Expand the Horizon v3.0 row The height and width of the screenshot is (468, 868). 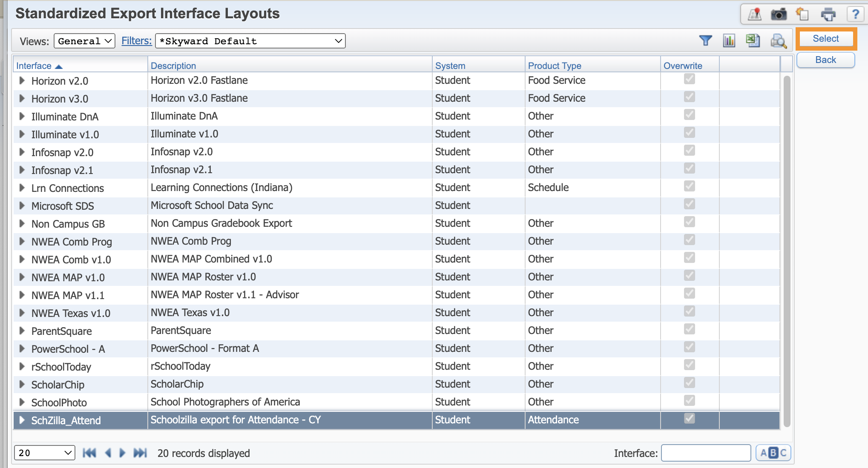pos(22,99)
